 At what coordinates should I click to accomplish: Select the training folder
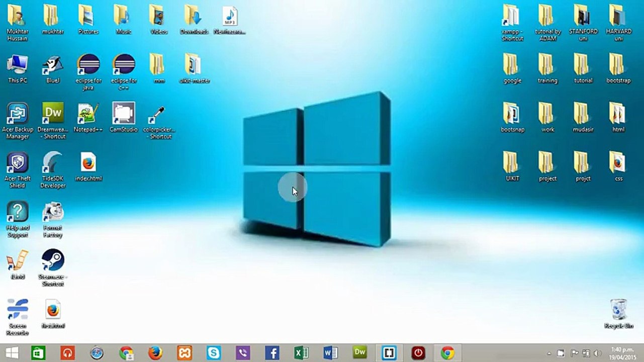(547, 68)
